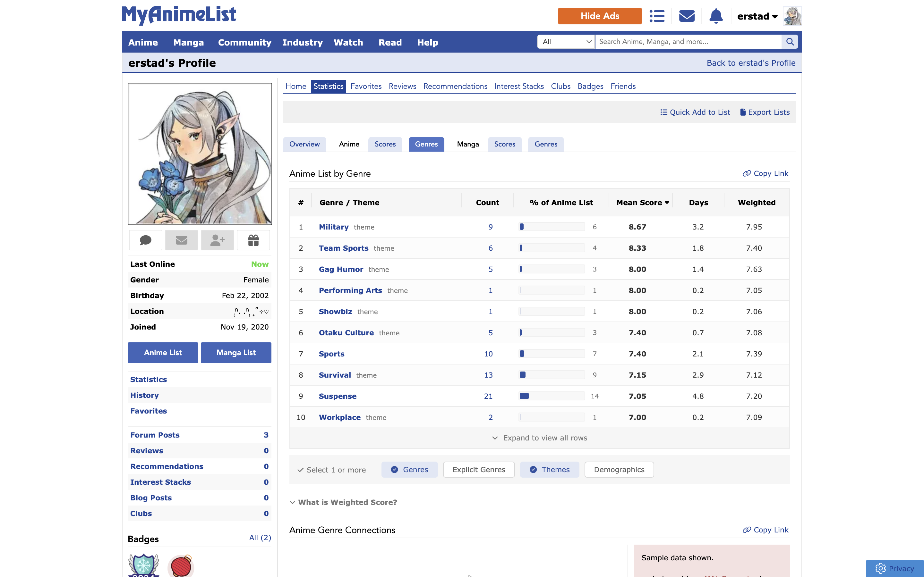Toggle the Genres filter checkbox
The image size is (924, 577).
(x=409, y=470)
